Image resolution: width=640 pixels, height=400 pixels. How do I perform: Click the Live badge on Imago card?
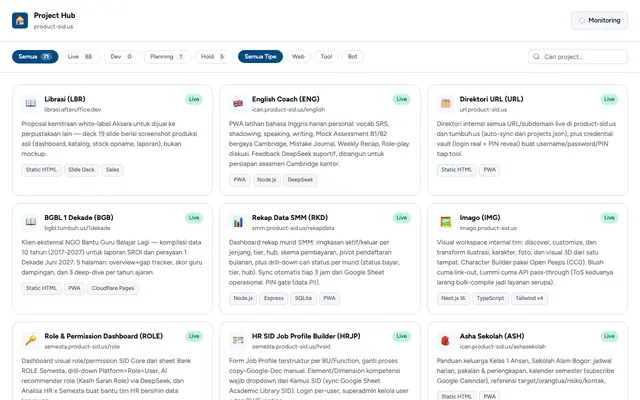coord(609,218)
